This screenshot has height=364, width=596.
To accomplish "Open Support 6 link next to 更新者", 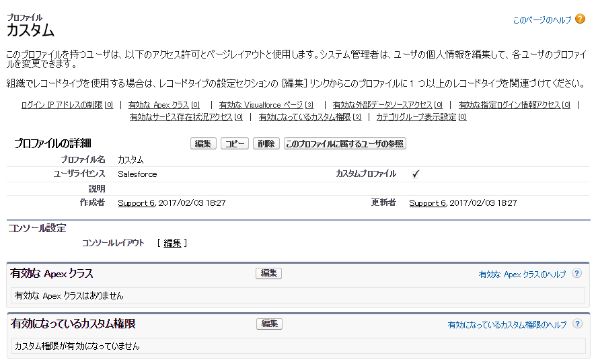I will click(427, 203).
